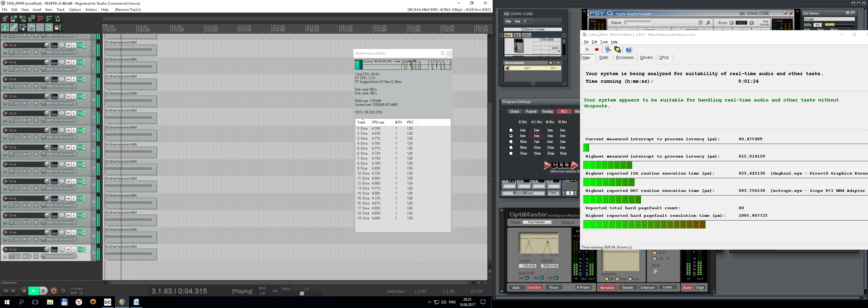Pause REAPER playback in the transport
Viewport: 868px width, 308px height.
(43, 291)
